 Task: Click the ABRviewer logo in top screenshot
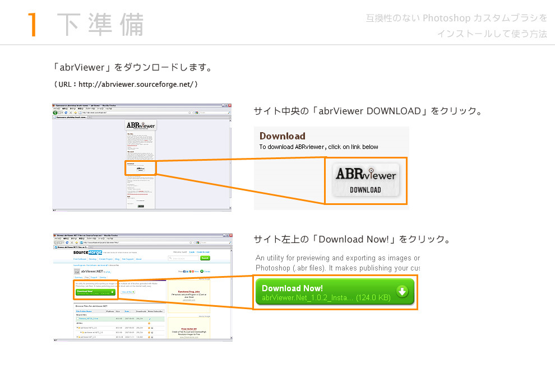click(141, 125)
